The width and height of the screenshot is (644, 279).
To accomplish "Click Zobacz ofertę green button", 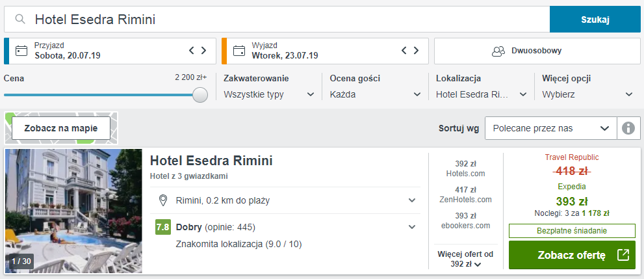I will [x=572, y=255].
